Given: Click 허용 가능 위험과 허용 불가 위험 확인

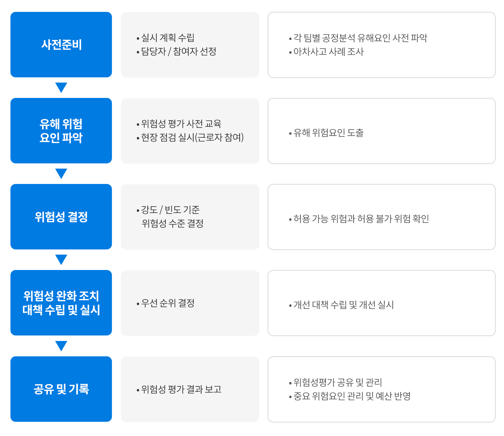Looking at the screenshot, I should 361,219.
